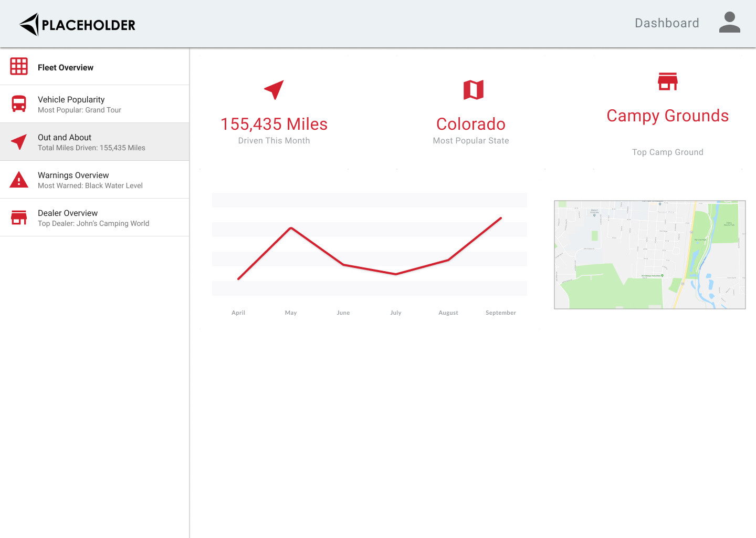This screenshot has height=538, width=756.
Task: Open the user profile avatar icon
Action: (x=729, y=23)
